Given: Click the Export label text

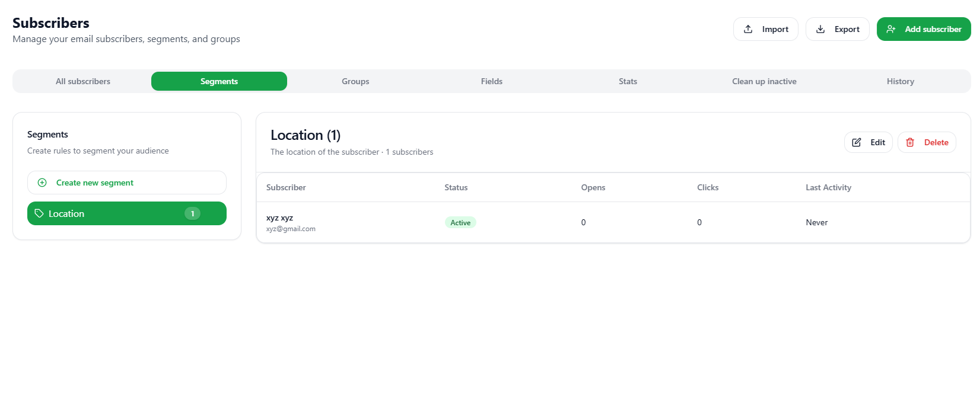Looking at the screenshot, I should pos(847,29).
